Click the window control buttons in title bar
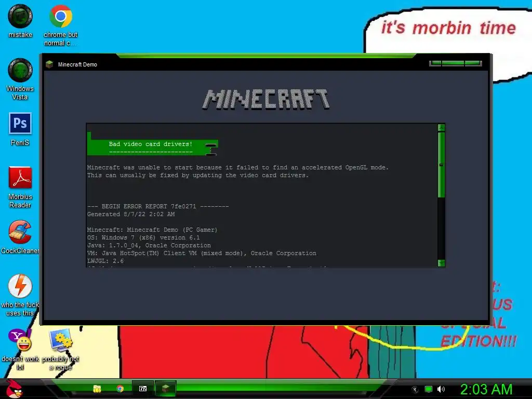Image resolution: width=532 pixels, height=399 pixels. click(x=455, y=63)
